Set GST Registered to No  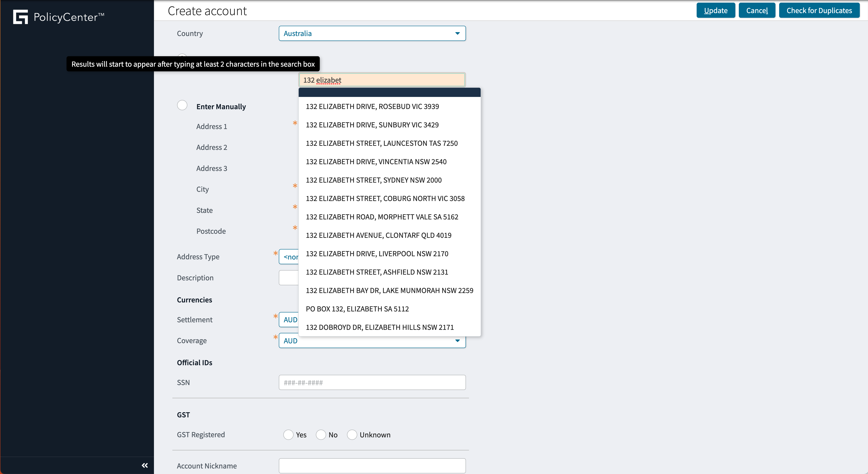click(x=321, y=435)
